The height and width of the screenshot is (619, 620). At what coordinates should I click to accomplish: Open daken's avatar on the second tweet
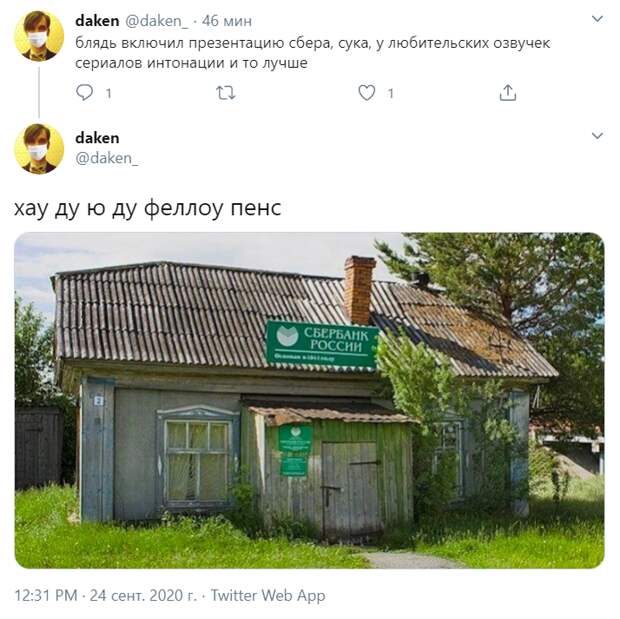pyautogui.click(x=39, y=149)
